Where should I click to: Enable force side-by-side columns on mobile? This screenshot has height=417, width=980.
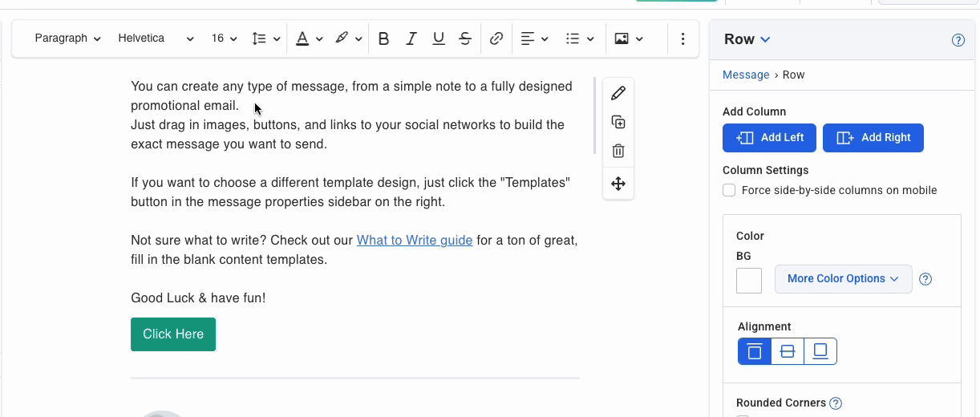(x=729, y=190)
